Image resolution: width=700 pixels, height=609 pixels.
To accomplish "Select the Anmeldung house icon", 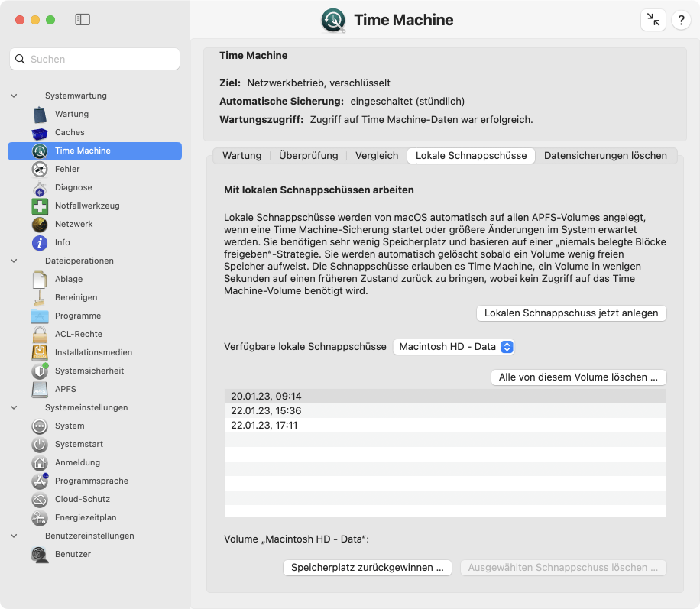I will point(40,462).
